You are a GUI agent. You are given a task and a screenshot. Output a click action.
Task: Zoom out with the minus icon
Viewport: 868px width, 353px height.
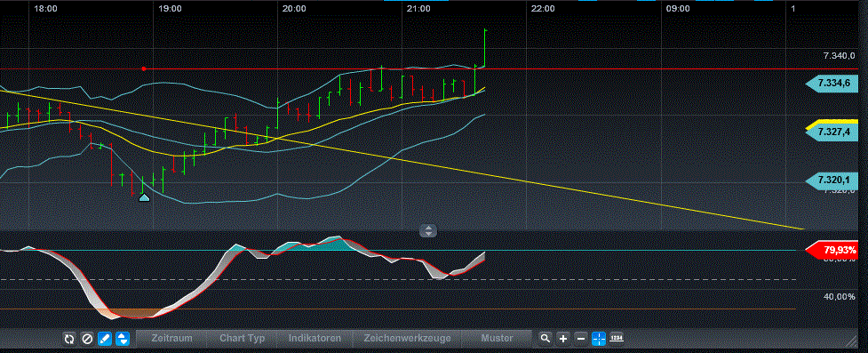[581, 338]
